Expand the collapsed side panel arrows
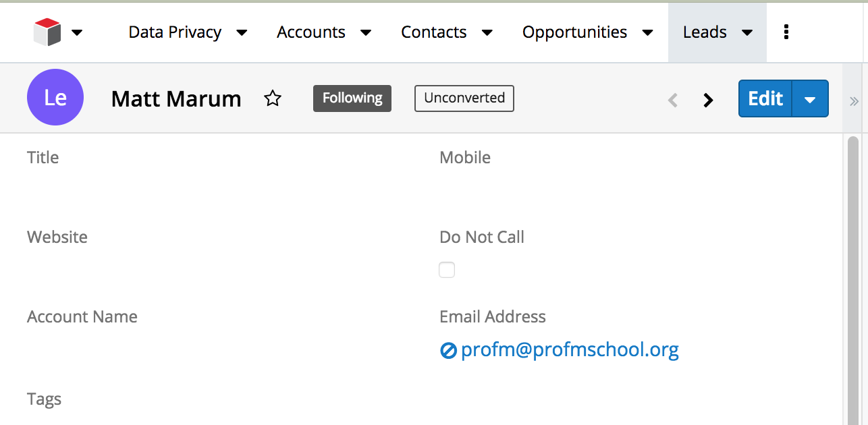 (854, 101)
